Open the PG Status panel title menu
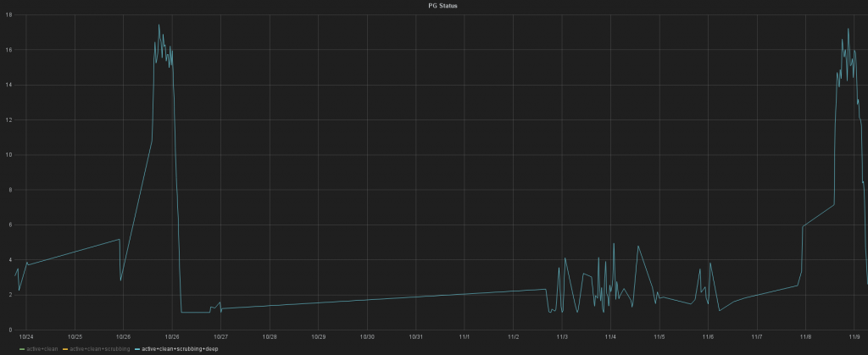 click(434, 5)
